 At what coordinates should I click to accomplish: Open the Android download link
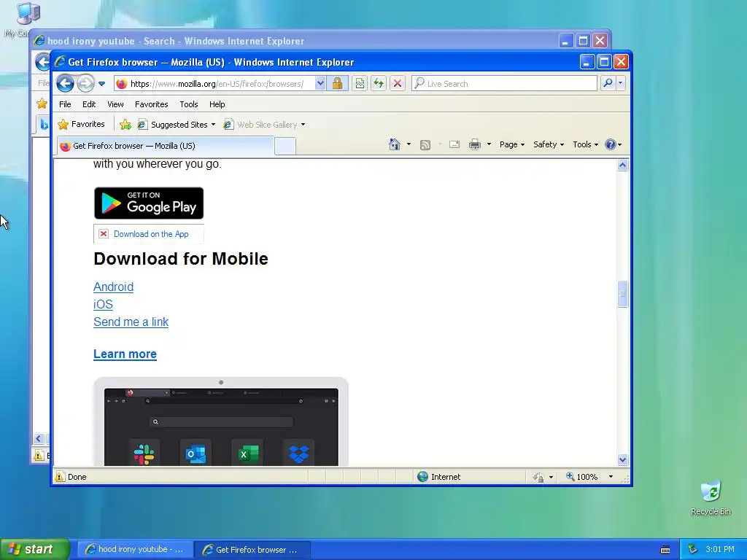coord(113,287)
